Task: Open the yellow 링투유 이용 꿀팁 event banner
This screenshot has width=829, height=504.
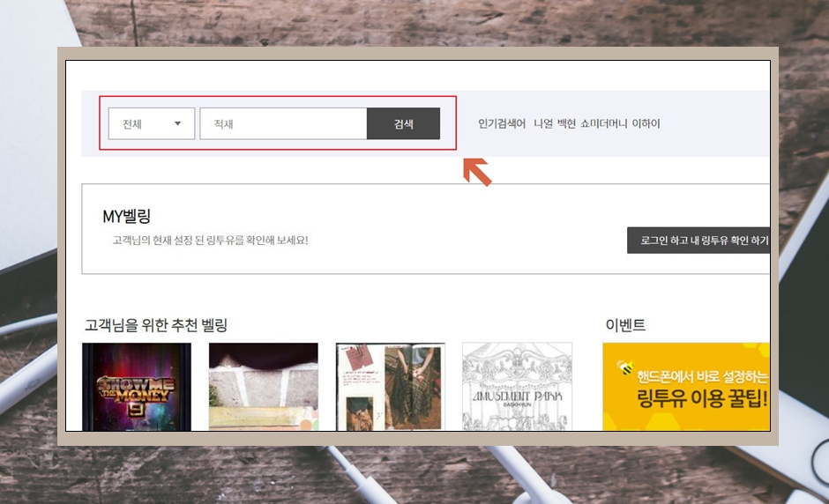Action: point(686,387)
